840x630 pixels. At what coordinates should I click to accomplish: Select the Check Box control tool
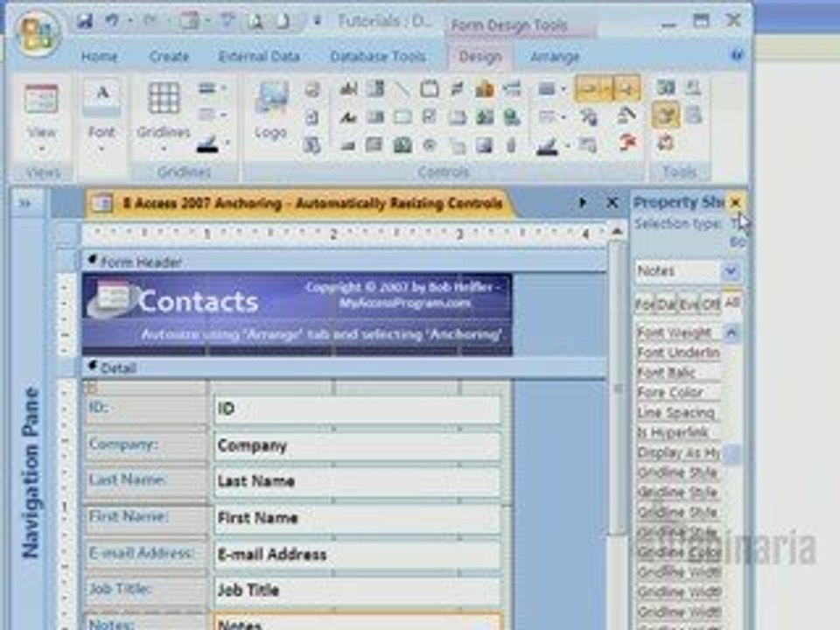[x=430, y=116]
